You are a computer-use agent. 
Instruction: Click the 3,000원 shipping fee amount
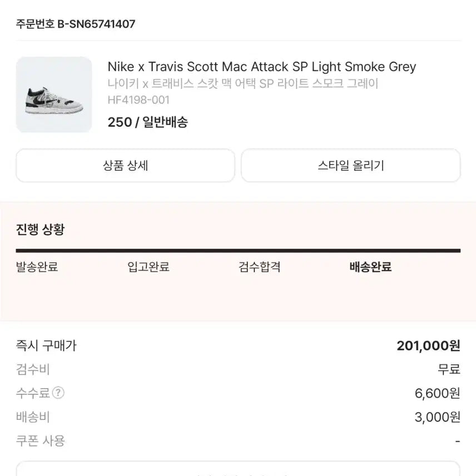pyautogui.click(x=437, y=418)
